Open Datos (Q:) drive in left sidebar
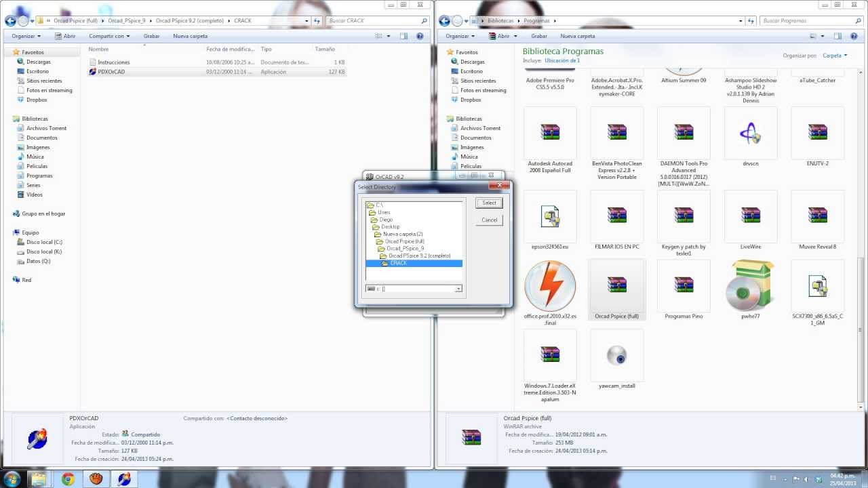Viewport: 868px width, 488px height. [x=38, y=261]
